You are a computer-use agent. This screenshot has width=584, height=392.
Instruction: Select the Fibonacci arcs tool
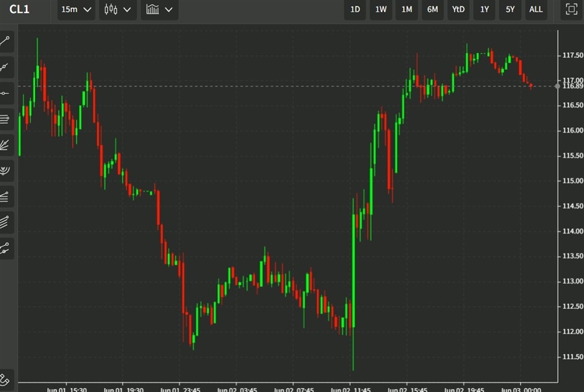pyautogui.click(x=6, y=171)
